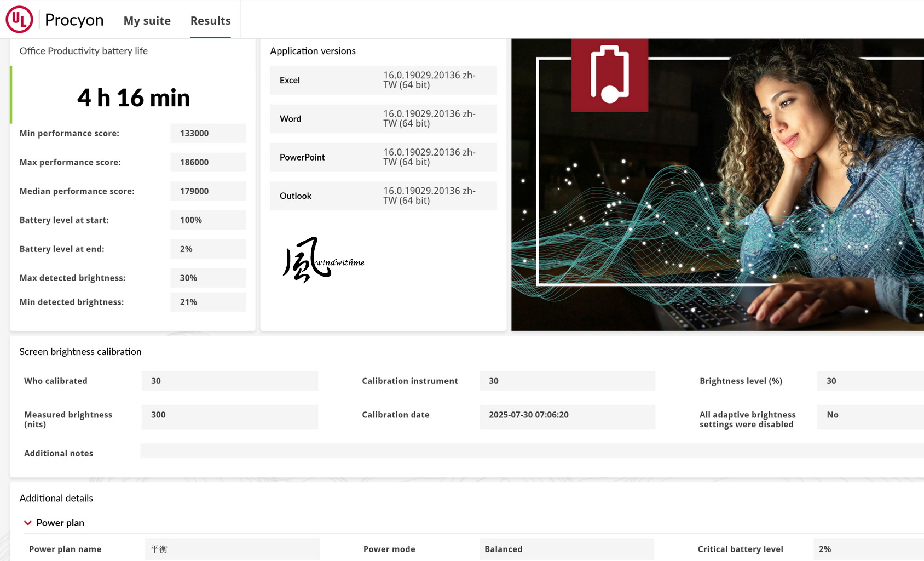Click the 4 h 16 min result
Image resolution: width=924 pixels, height=561 pixels.
coord(134,98)
